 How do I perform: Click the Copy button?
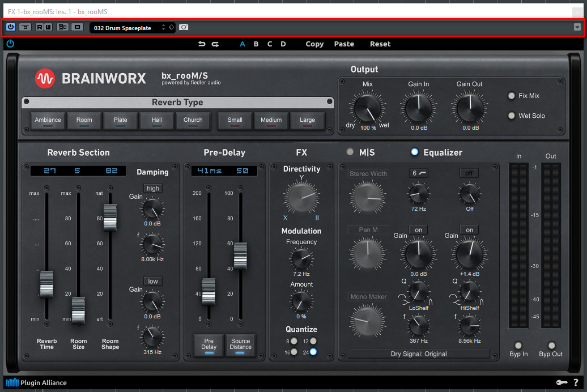coord(314,44)
